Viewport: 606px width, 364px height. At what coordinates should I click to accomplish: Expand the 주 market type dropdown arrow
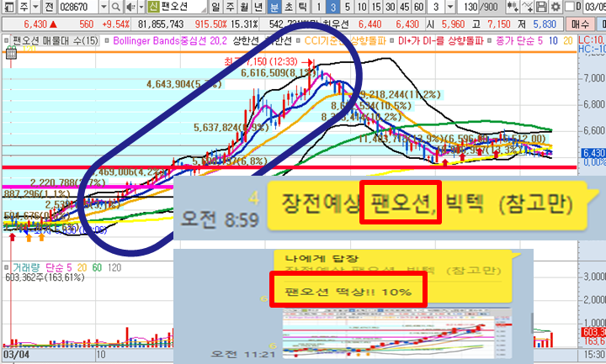(x=36, y=7)
